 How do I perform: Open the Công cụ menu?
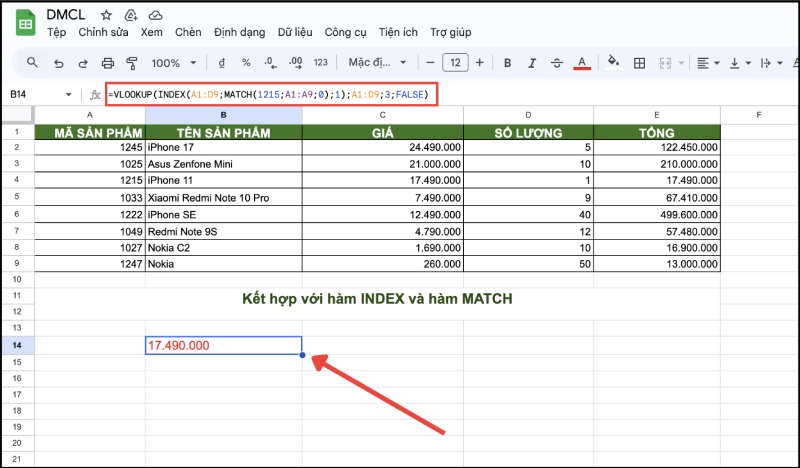345,32
